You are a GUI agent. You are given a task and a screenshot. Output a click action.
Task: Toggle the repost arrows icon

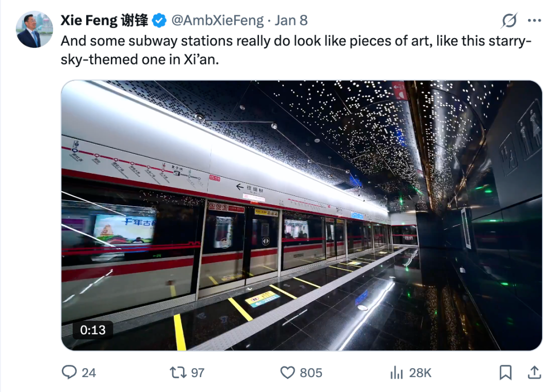(x=178, y=372)
